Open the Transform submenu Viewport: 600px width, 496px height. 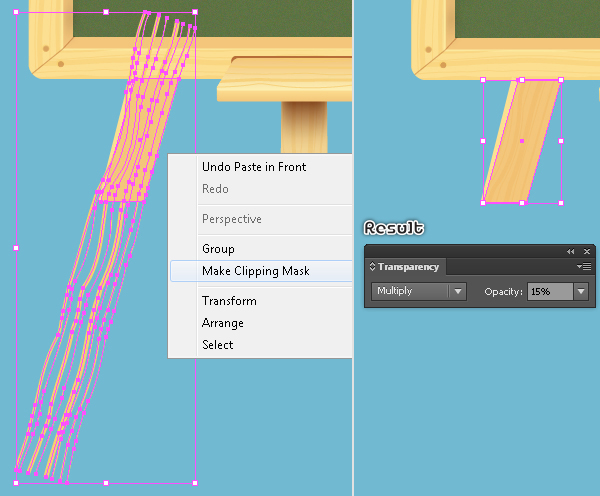tap(229, 301)
